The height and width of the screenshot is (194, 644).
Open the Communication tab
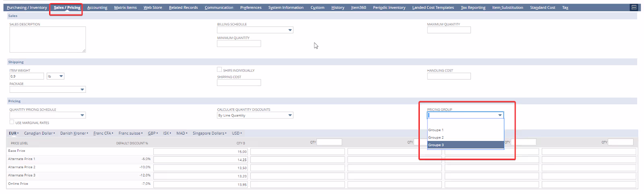tap(219, 8)
